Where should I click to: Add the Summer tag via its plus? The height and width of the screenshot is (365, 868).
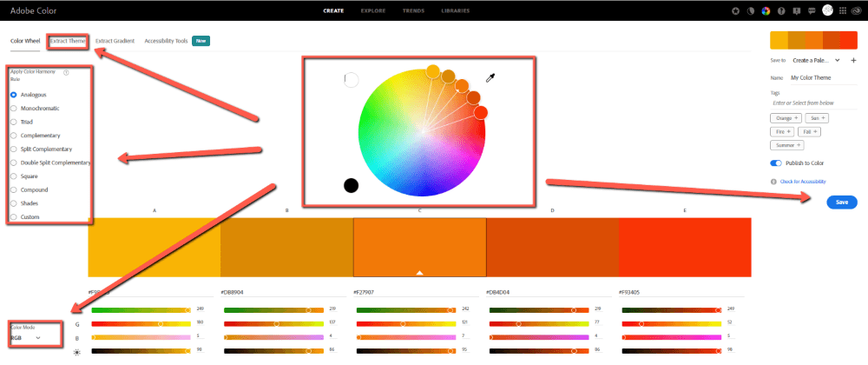pyautogui.click(x=799, y=145)
